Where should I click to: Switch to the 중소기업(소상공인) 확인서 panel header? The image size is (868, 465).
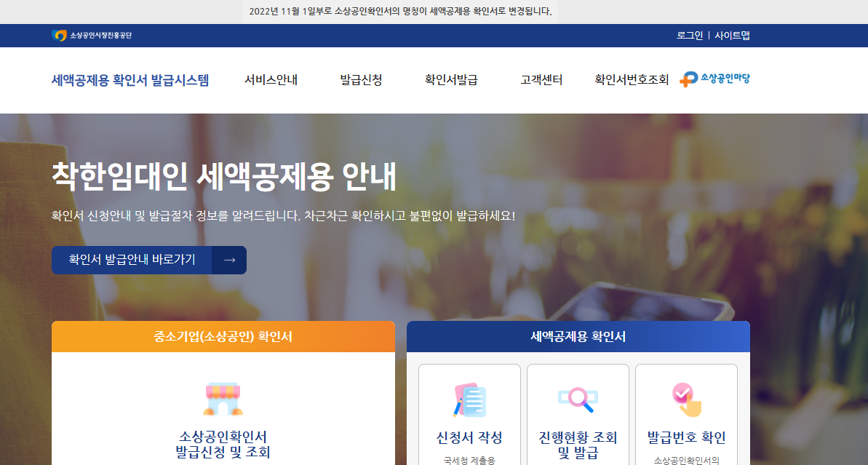223,336
